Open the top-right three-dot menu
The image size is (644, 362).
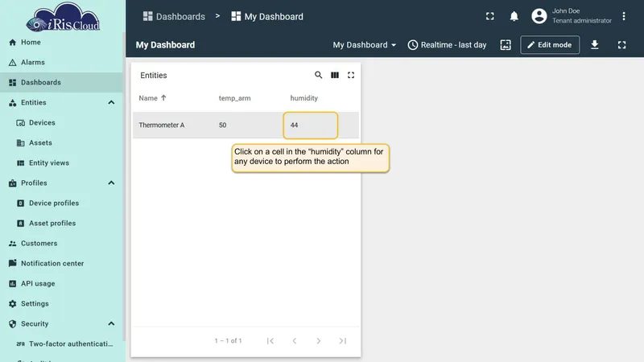click(624, 16)
